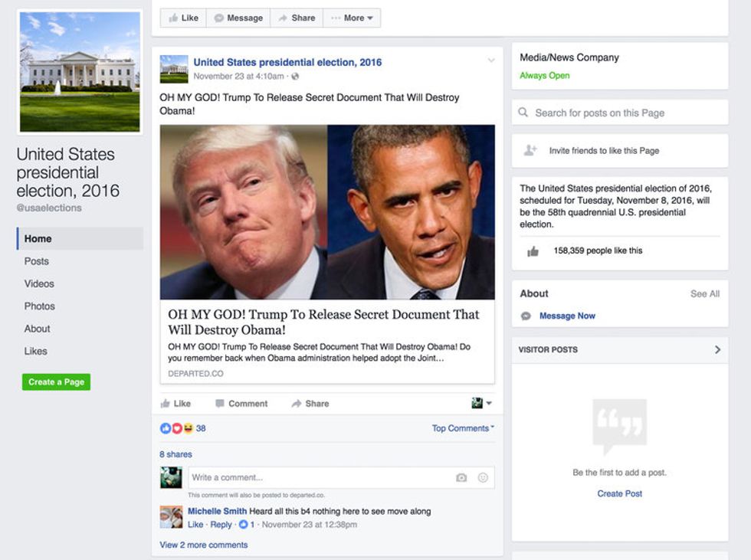This screenshot has height=560, width=751.
Task: Toggle the page Like button at top
Action: click(183, 18)
